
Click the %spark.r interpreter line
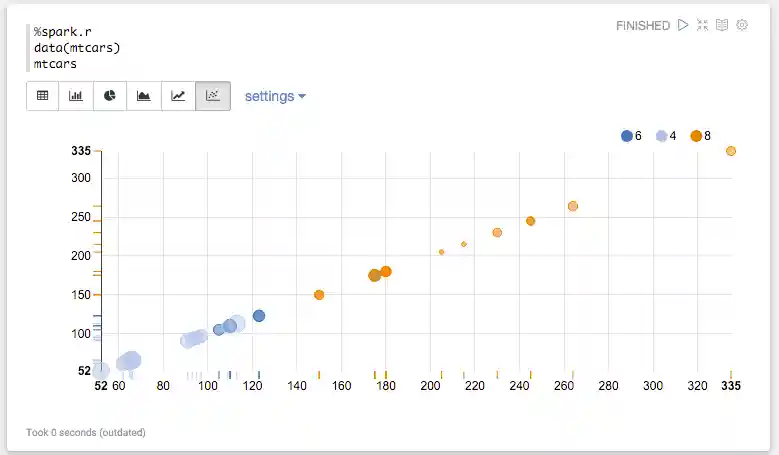click(x=62, y=31)
